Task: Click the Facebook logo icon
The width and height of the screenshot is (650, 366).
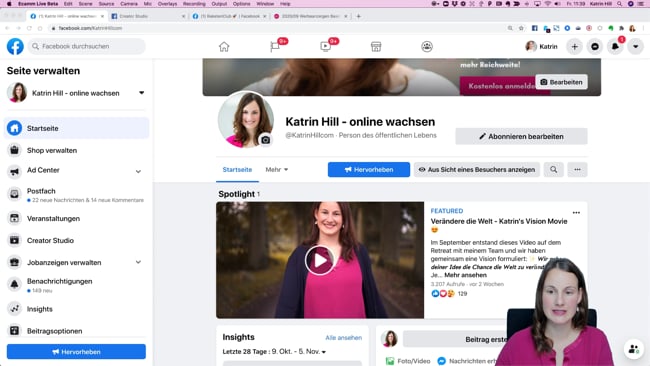Action: [15, 46]
